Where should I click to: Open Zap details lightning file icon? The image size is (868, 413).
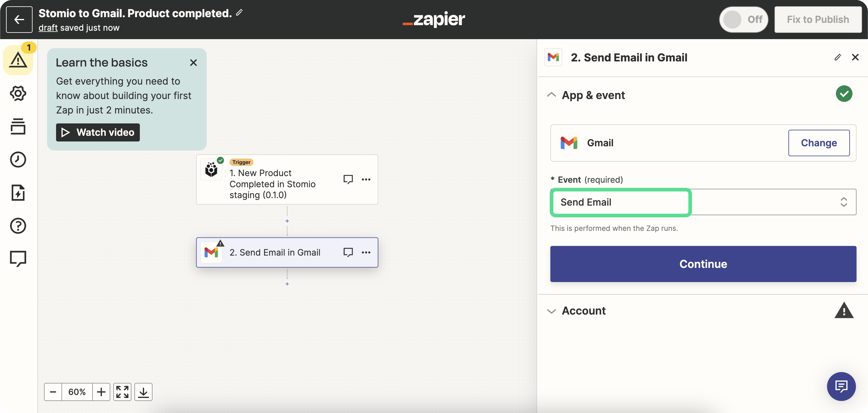pyautogui.click(x=18, y=193)
